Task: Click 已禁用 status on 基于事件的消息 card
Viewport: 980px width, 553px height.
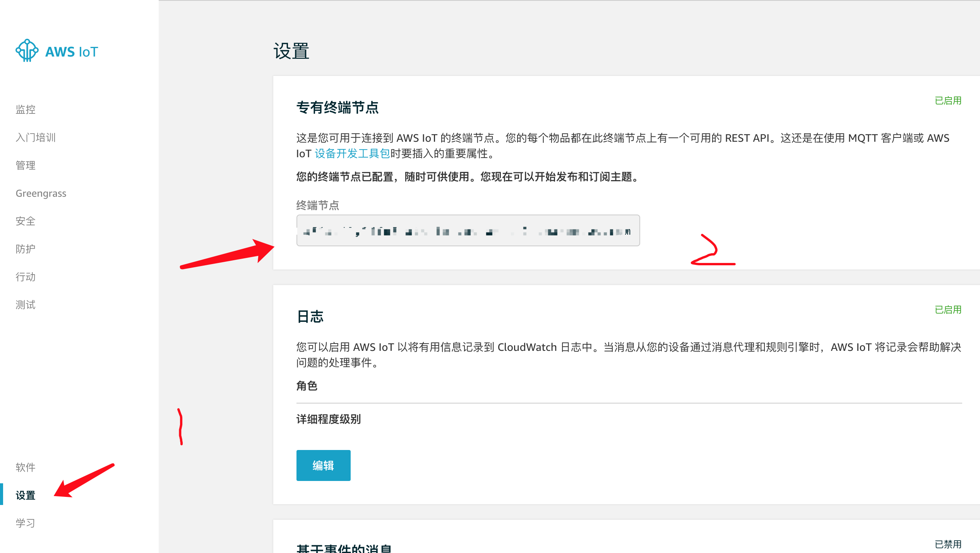Action: [947, 545]
